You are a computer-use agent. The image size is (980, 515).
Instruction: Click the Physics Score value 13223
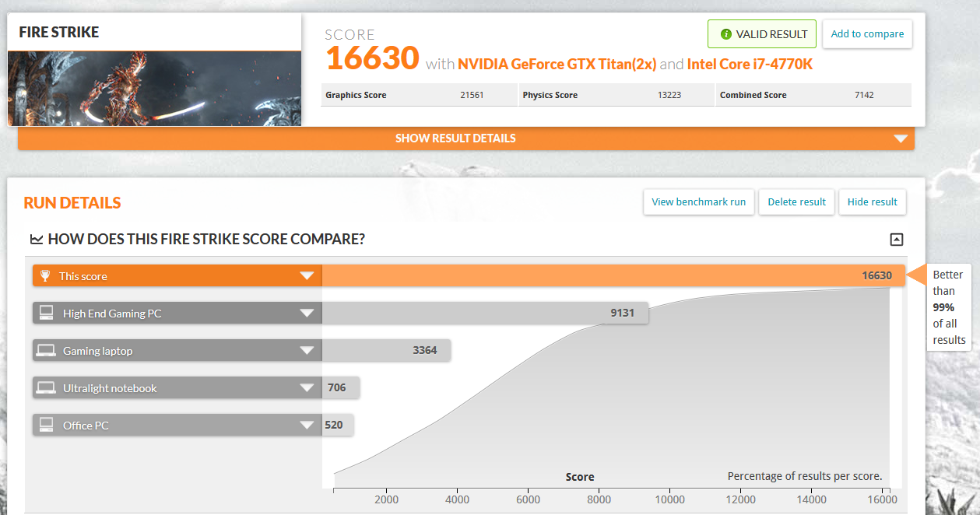[x=669, y=95]
